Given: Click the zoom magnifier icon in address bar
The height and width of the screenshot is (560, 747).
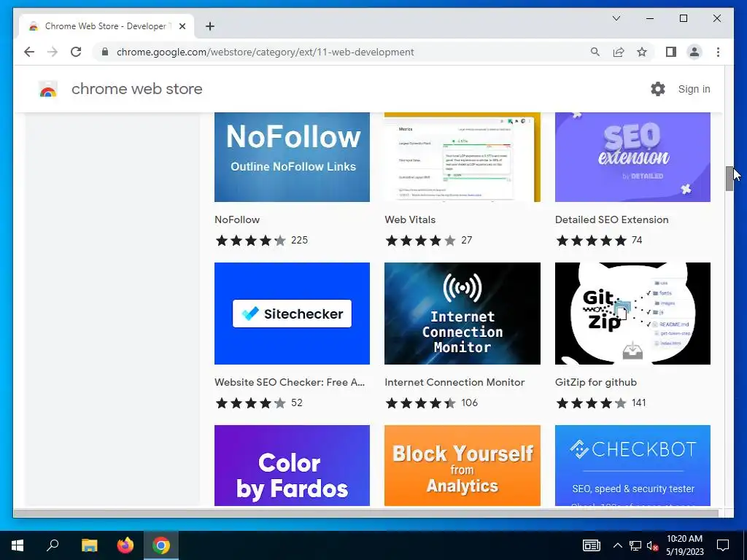Looking at the screenshot, I should (x=595, y=52).
